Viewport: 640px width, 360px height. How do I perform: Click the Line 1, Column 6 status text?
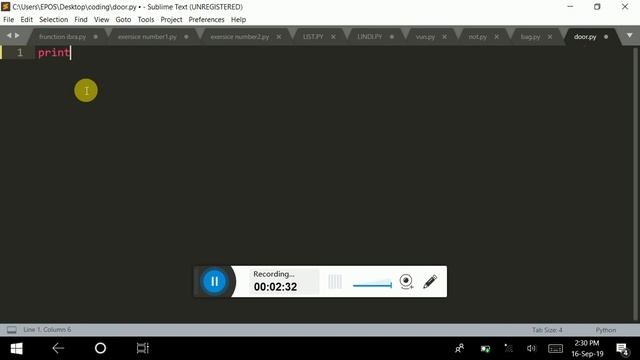[x=47, y=329]
